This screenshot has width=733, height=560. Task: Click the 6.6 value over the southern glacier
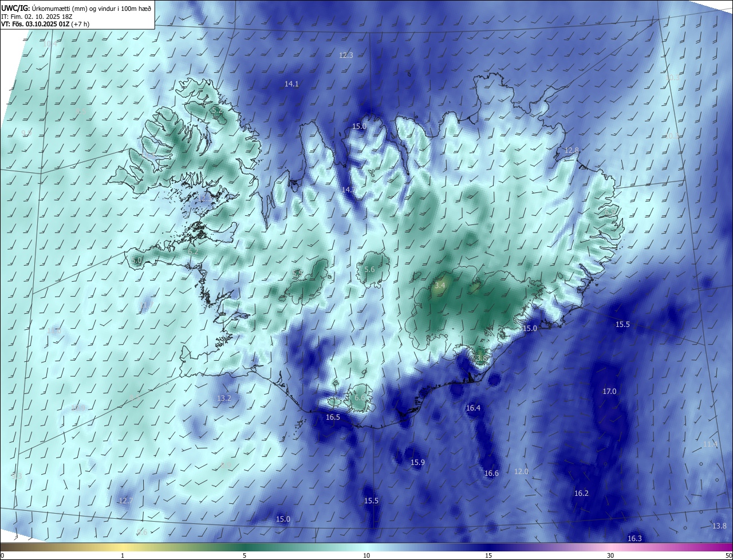pos(360,398)
